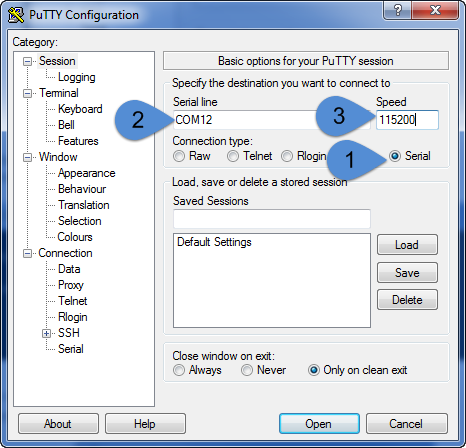
Task: Click the Save button
Action: pos(407,272)
